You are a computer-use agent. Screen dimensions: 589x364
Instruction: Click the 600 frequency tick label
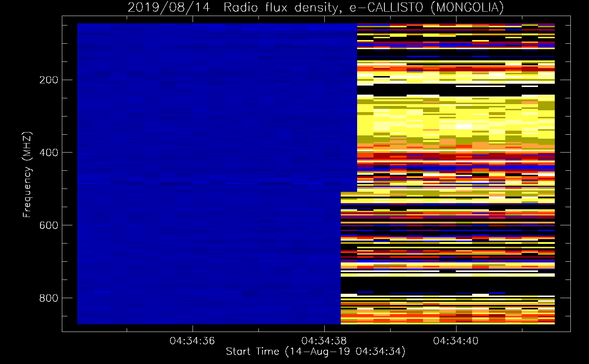[49, 225]
